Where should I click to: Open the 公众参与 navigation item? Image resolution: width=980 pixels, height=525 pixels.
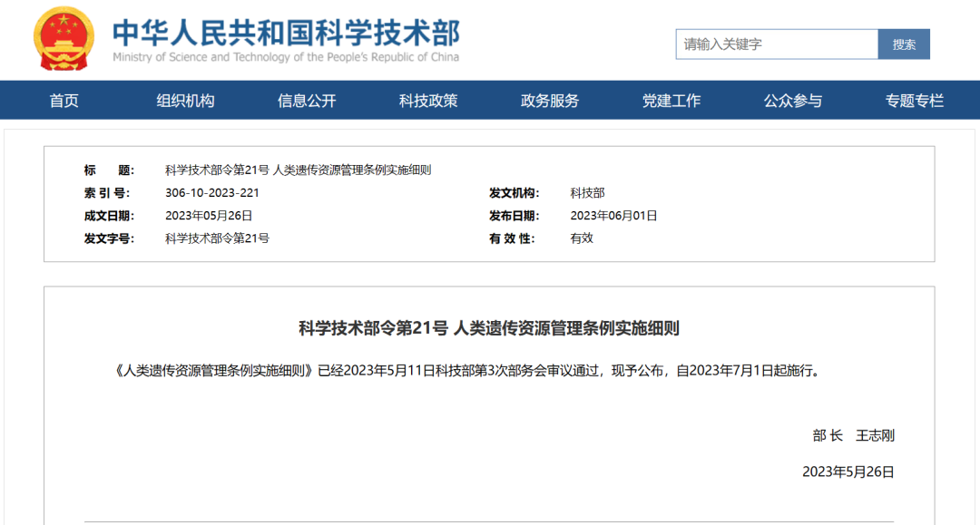(x=792, y=101)
